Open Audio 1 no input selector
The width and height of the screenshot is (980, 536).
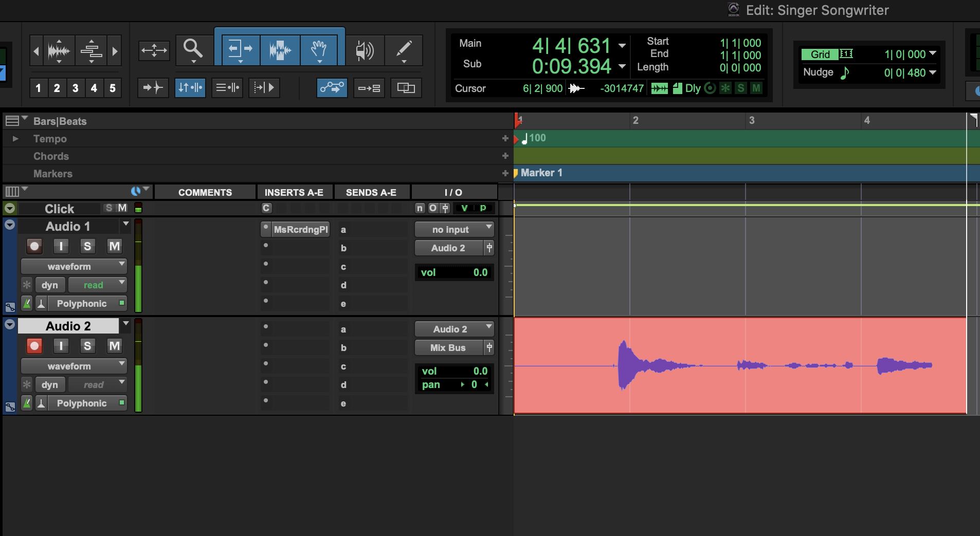(x=455, y=230)
